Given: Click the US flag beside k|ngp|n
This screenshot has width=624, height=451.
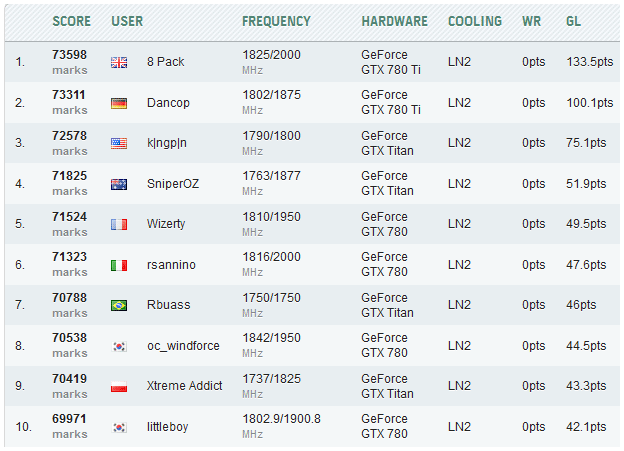Looking at the screenshot, I should pos(119,143).
